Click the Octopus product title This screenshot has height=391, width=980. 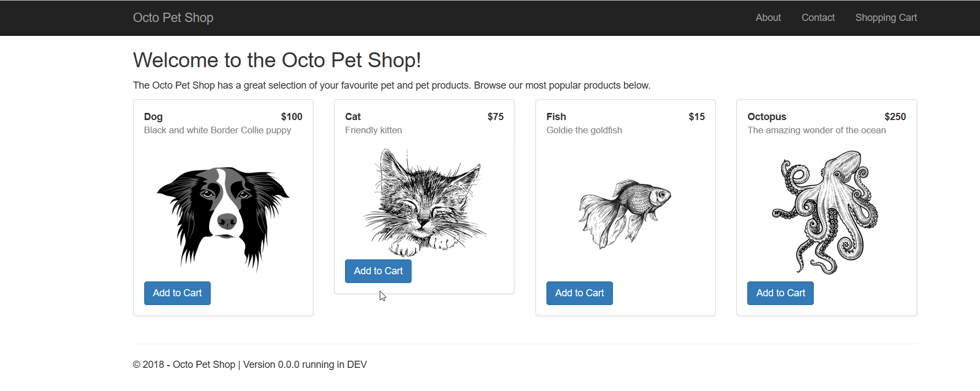[767, 117]
